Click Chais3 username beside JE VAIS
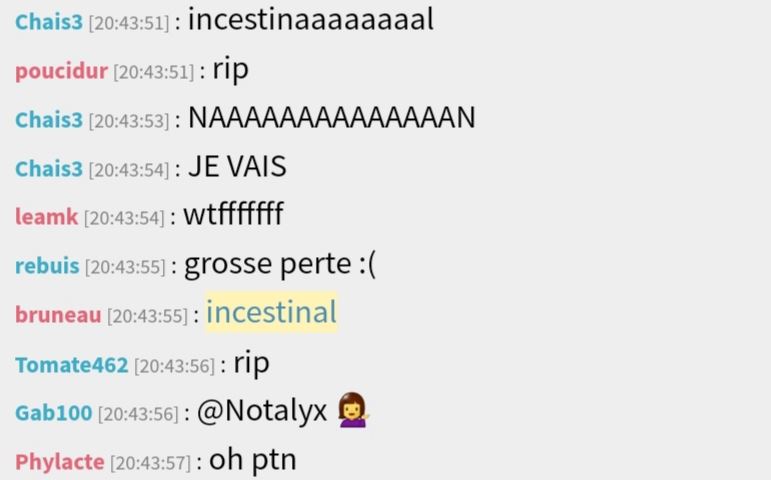 (x=49, y=169)
